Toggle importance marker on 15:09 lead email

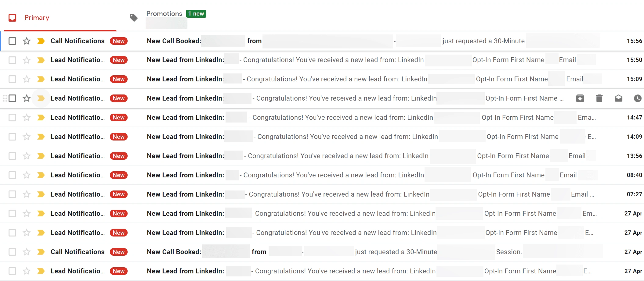coord(41,79)
